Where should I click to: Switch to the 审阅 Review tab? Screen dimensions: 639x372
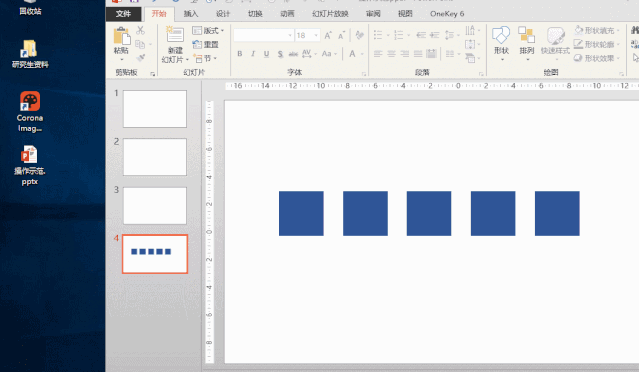(x=373, y=13)
